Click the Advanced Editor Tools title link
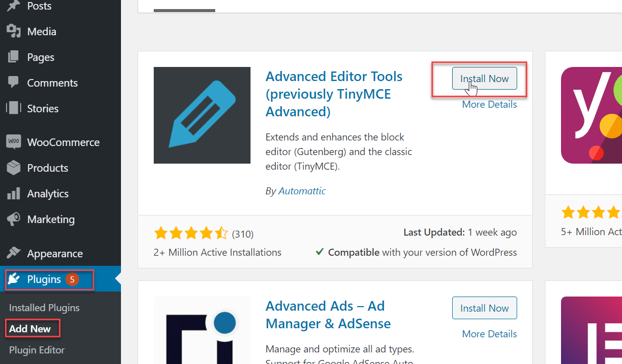This screenshot has height=364, width=622. point(334,94)
